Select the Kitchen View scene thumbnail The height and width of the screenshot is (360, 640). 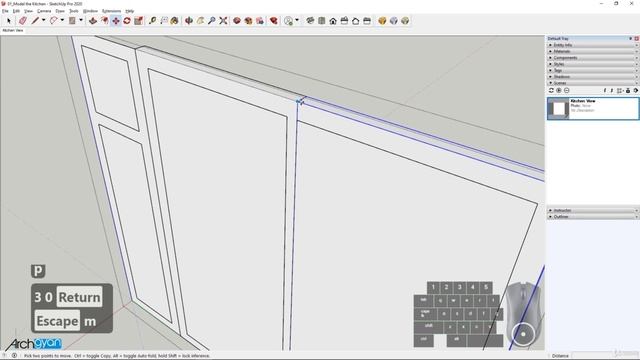click(x=558, y=109)
